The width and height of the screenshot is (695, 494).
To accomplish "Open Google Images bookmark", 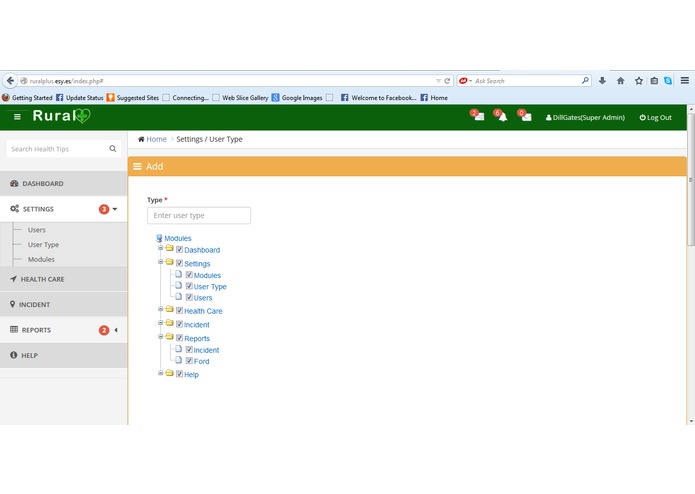I will coord(297,97).
